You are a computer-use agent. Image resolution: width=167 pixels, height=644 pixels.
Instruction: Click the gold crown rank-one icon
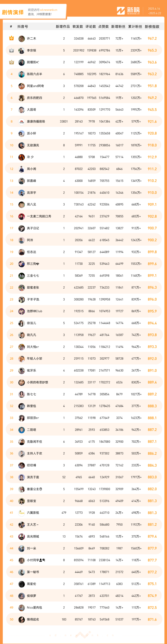11,38
